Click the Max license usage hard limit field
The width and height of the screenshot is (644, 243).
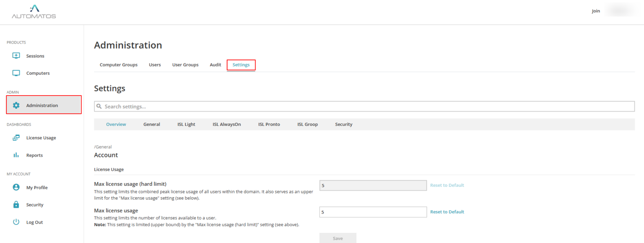point(373,186)
